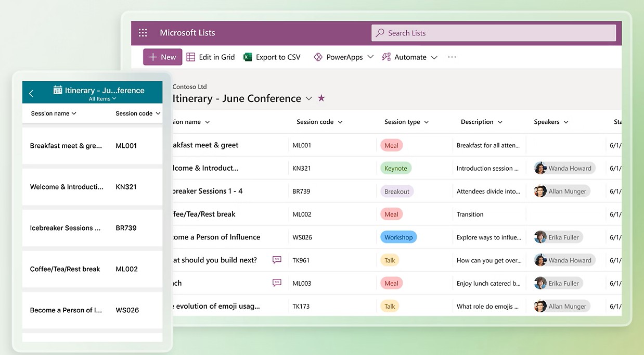644x355 pixels.
Task: Click the PowerApps diamond icon
Action: pyautogui.click(x=318, y=57)
